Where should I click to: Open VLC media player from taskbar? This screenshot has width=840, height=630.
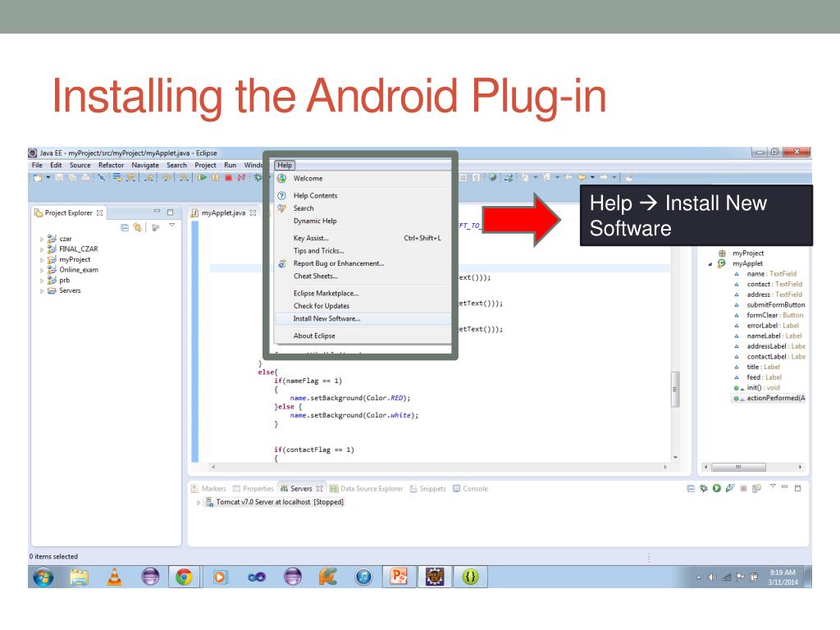pos(115,577)
